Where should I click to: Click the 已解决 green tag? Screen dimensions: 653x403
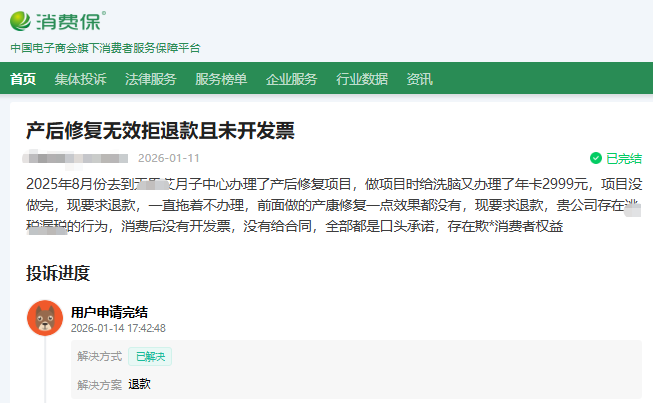tap(150, 356)
